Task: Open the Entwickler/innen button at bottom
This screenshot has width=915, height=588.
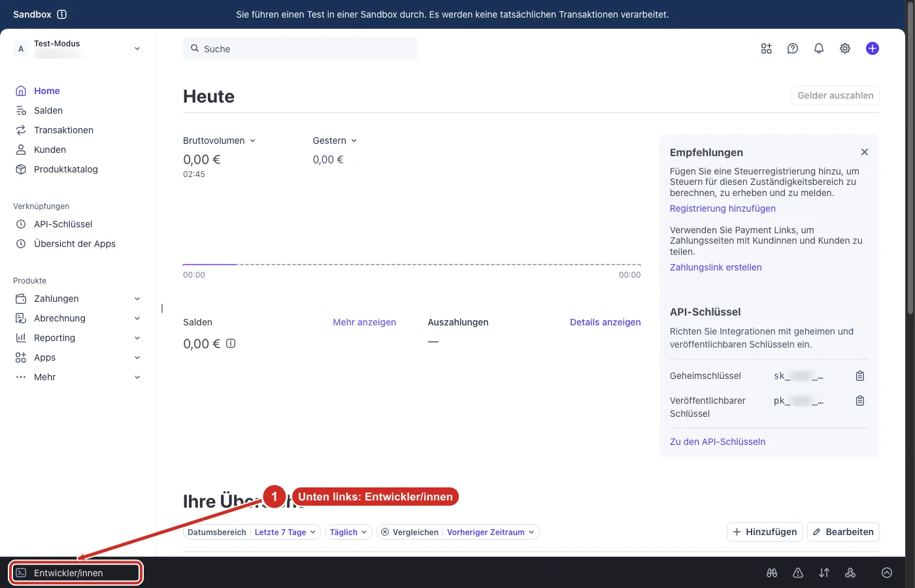Action: (x=76, y=573)
